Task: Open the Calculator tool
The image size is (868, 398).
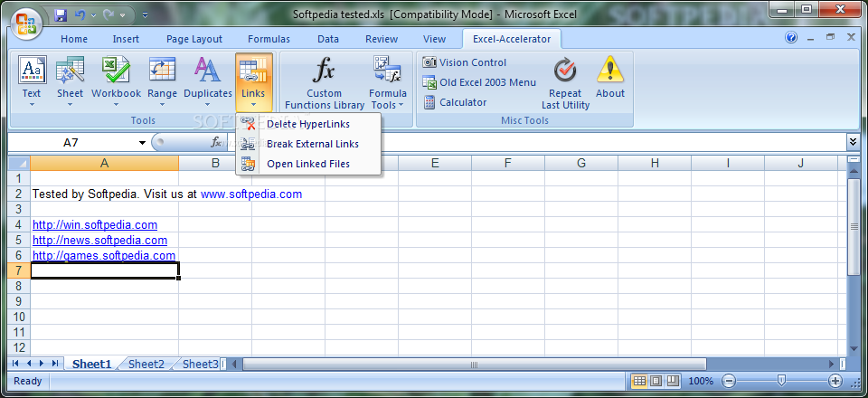Action: tap(455, 102)
